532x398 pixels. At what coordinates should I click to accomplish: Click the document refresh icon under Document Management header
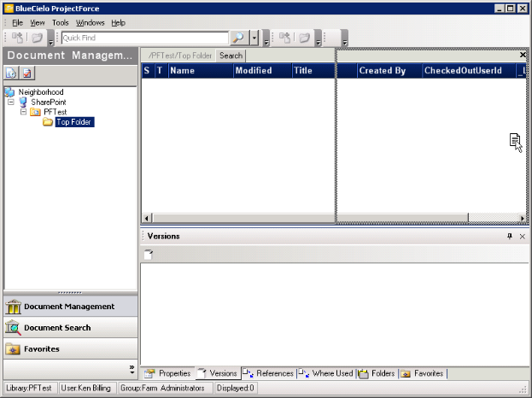[x=11, y=73]
